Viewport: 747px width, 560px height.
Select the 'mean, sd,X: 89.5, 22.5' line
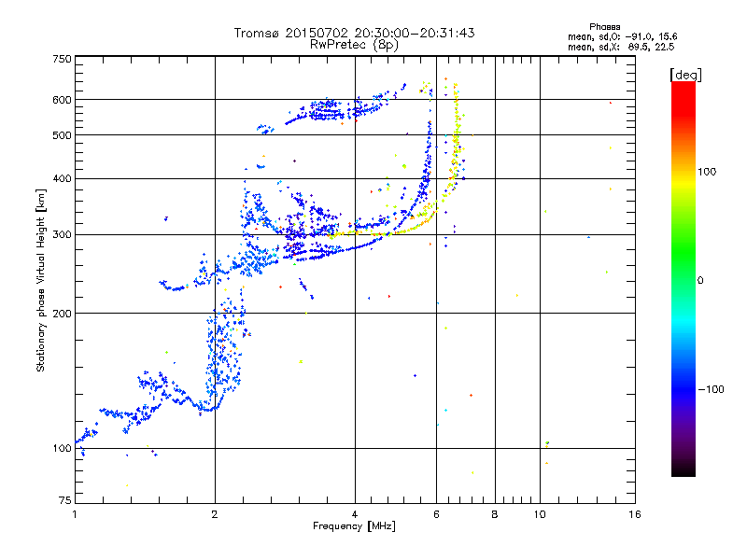(621, 47)
